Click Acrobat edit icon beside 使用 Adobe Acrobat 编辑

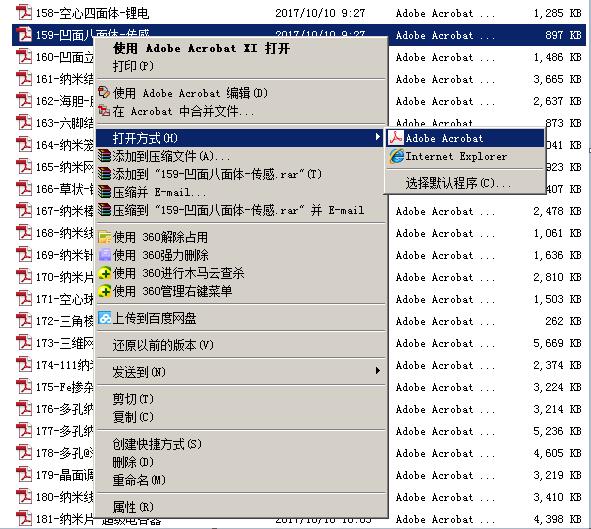(104, 92)
